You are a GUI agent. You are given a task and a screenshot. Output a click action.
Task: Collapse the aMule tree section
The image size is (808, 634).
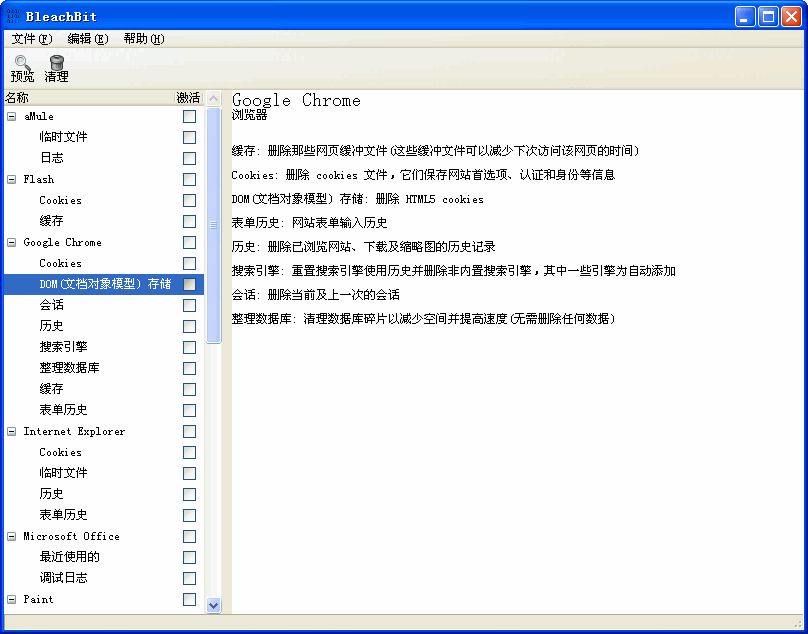(12, 116)
